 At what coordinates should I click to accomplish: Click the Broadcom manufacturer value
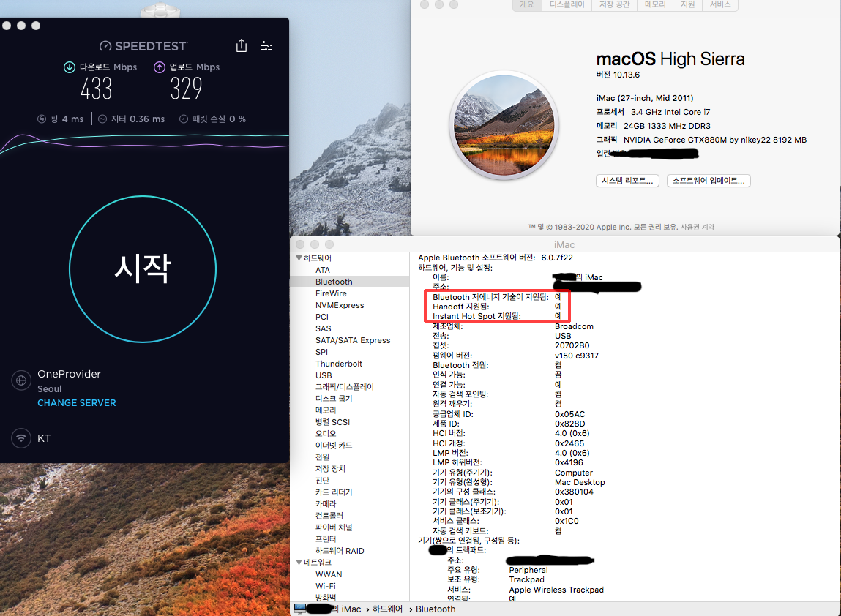click(x=574, y=326)
